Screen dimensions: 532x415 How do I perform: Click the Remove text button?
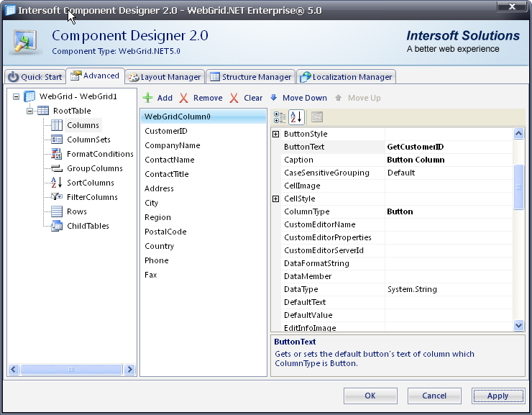coord(208,98)
